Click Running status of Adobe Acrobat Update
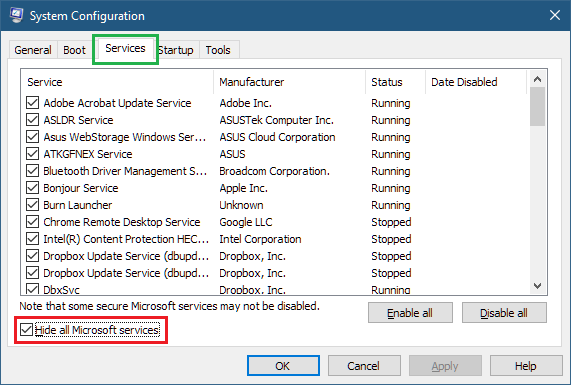 (391, 103)
